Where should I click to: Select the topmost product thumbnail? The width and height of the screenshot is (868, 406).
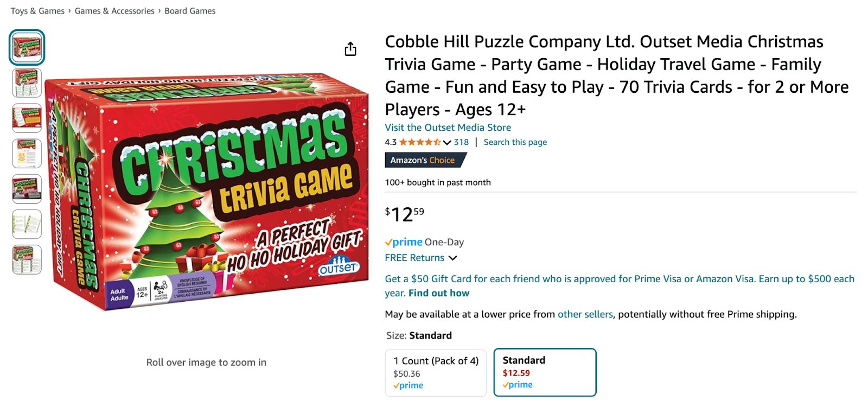click(26, 47)
